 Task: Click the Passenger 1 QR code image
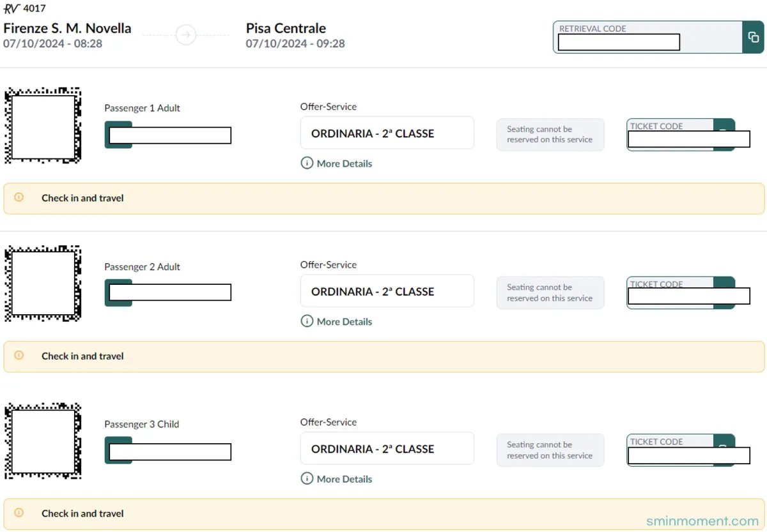coord(43,126)
